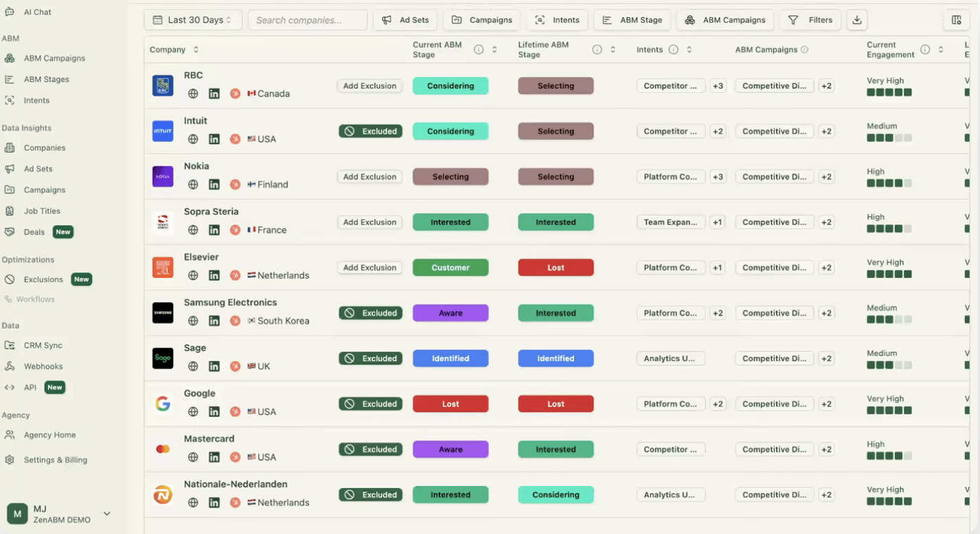Open the Last 30 Days date dropdown

[193, 20]
